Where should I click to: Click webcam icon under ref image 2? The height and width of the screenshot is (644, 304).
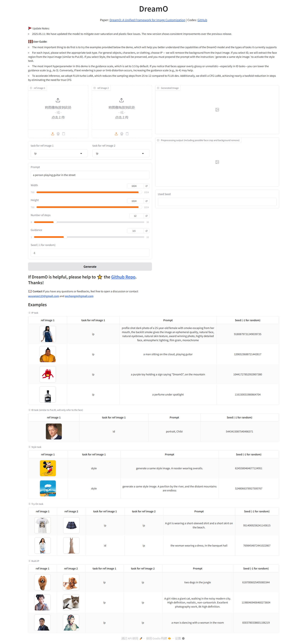[122, 134]
